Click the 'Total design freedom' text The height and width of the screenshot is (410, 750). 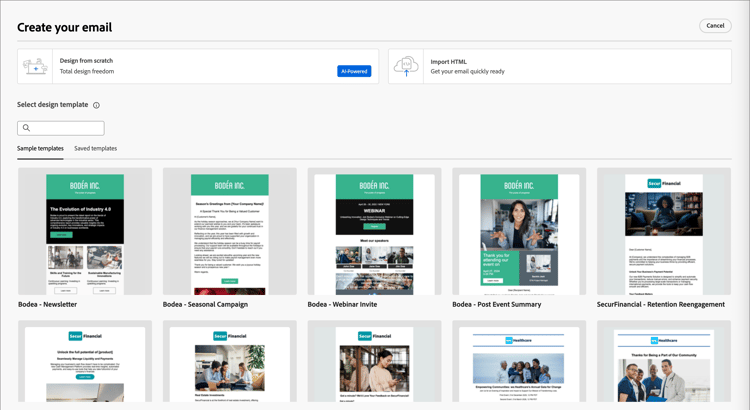[x=87, y=71]
